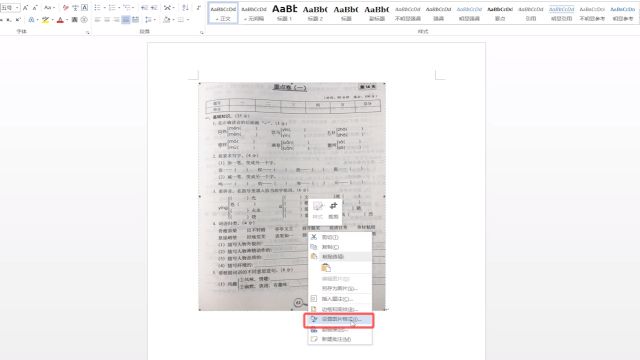Apply the 无间隔 No Spacing style
Image resolution: width=640 pixels, height=360 pixels.
click(x=254, y=13)
